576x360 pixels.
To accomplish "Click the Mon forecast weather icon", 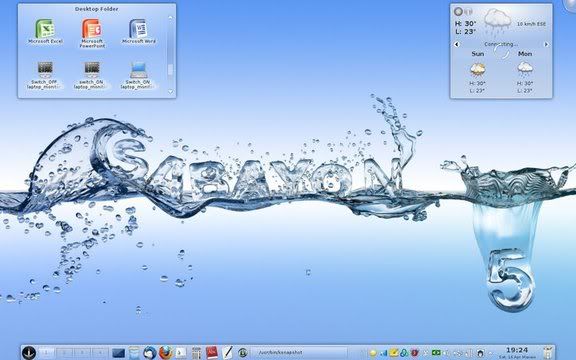I will click(x=525, y=69).
